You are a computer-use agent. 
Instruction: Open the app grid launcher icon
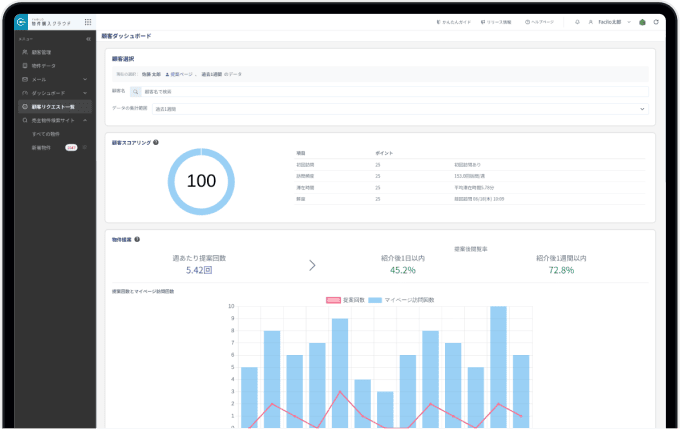click(88, 22)
